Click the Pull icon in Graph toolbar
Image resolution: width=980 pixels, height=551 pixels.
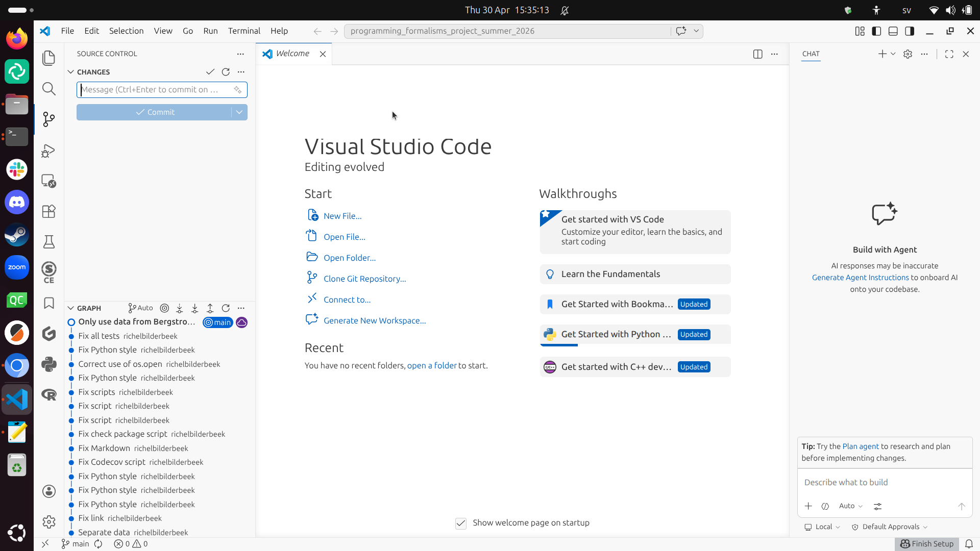195,308
